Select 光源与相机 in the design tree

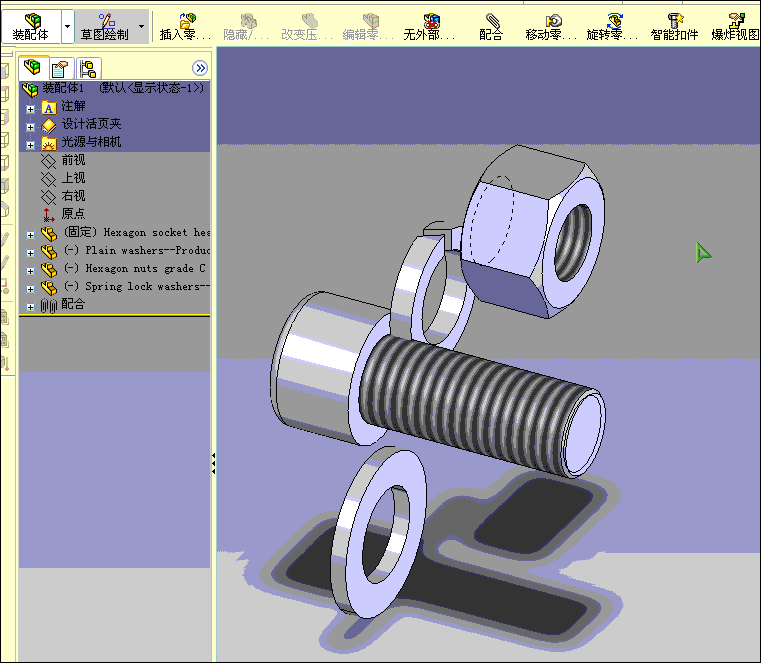(91, 142)
